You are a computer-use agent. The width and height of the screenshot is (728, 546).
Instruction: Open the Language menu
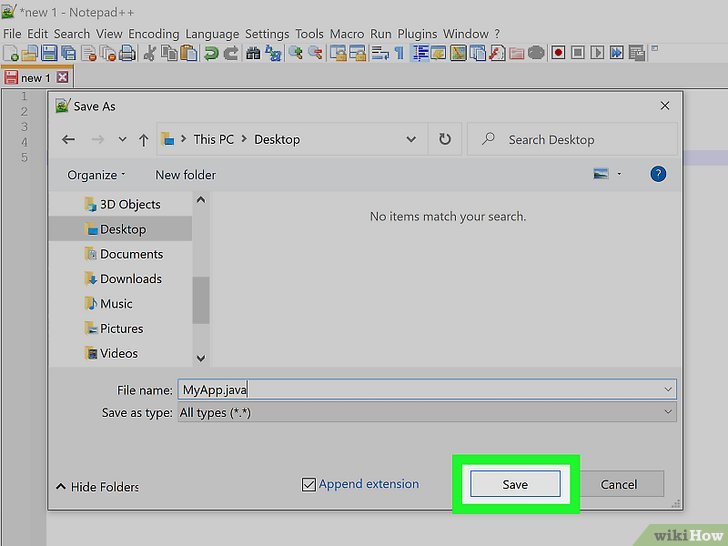click(x=212, y=34)
